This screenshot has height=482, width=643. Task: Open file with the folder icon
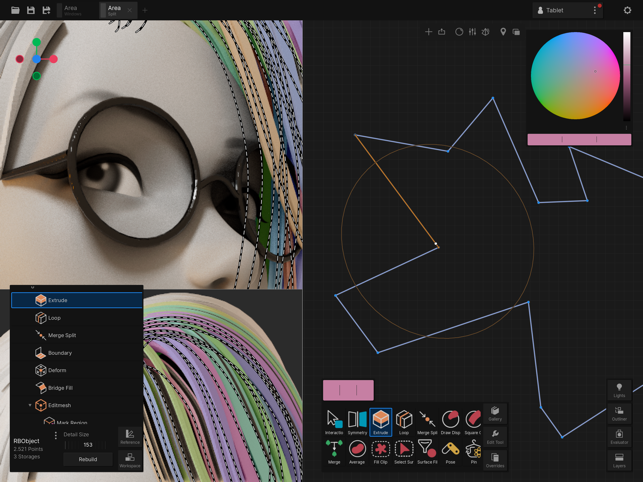(x=15, y=10)
